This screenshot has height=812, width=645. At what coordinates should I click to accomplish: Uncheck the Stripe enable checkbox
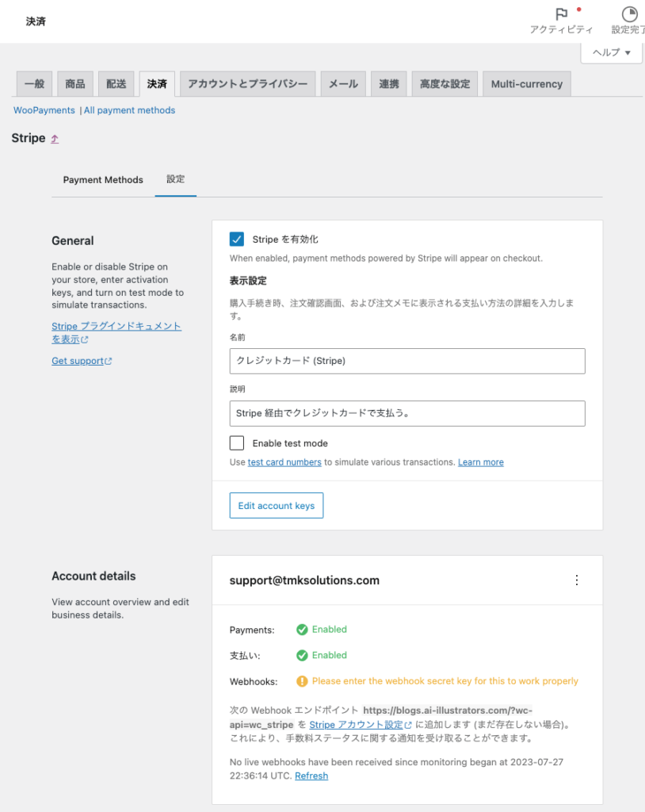237,239
